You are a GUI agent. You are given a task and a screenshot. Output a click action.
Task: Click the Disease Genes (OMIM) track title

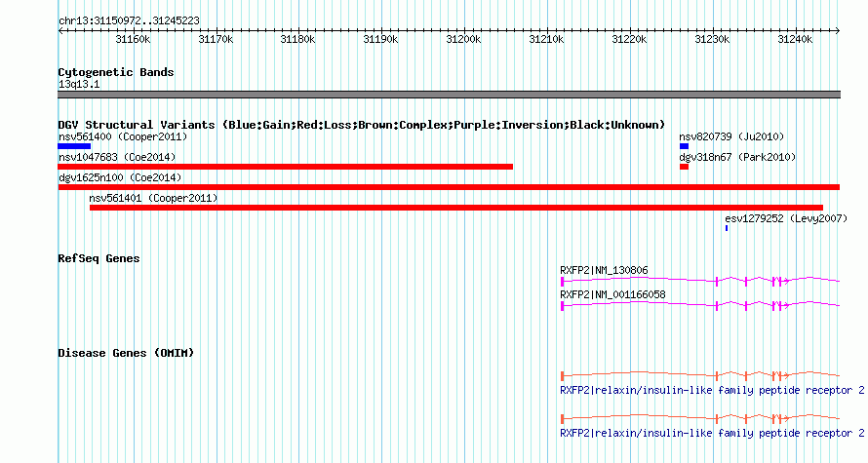click(x=126, y=354)
